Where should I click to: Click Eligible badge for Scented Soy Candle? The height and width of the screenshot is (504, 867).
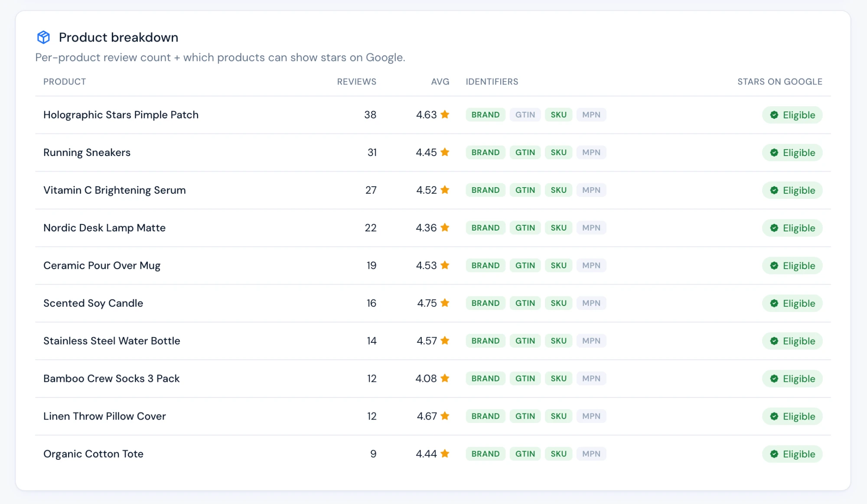tap(792, 303)
